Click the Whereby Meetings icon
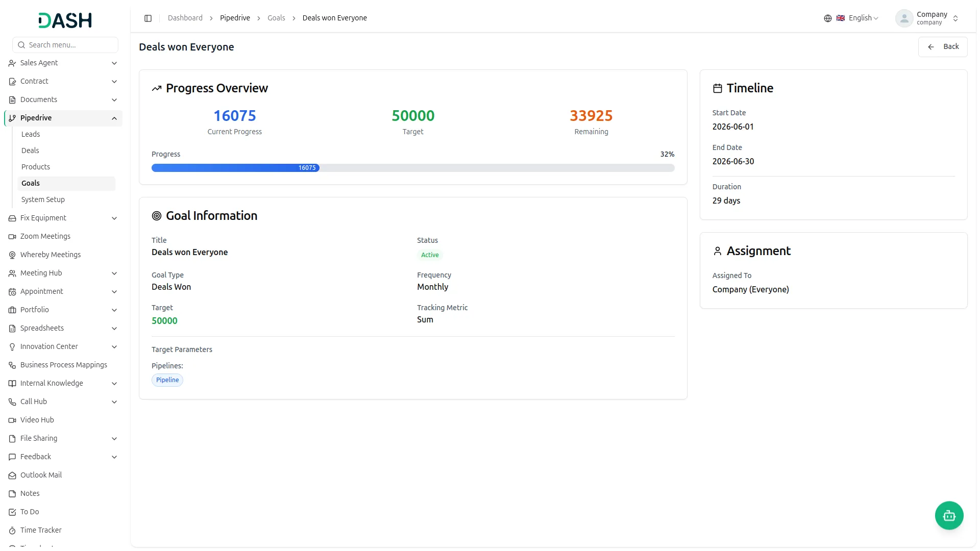This screenshot has height=551, width=980. pyautogui.click(x=12, y=255)
